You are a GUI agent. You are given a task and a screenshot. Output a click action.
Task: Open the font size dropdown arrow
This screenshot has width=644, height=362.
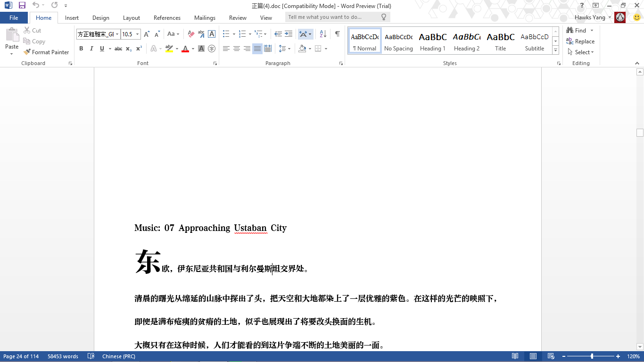click(x=138, y=34)
